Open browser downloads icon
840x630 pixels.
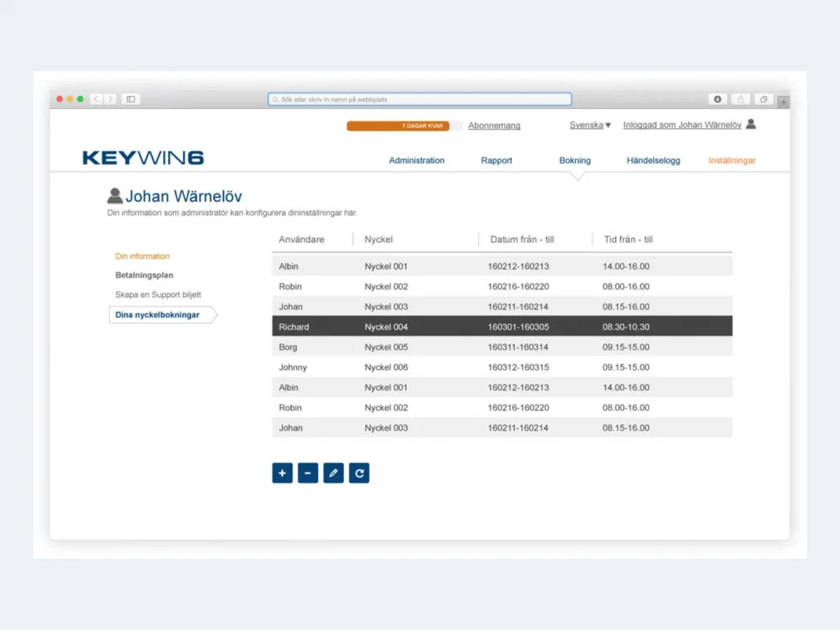[717, 99]
